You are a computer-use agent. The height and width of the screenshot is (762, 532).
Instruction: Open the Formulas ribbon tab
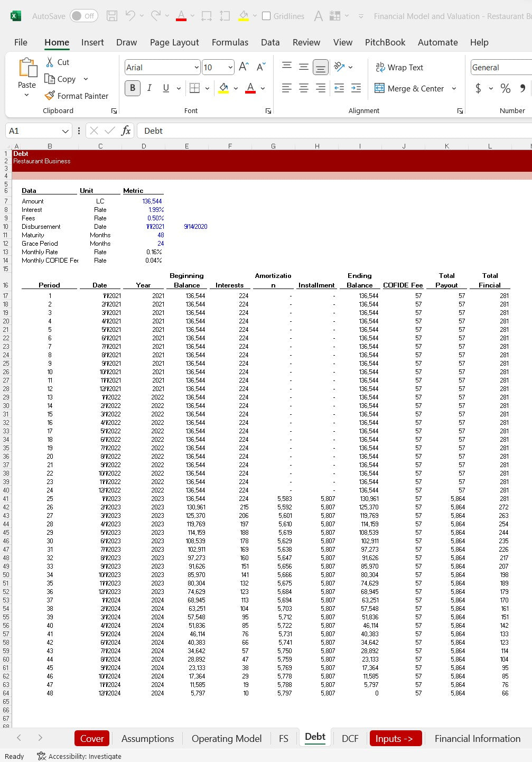230,42
